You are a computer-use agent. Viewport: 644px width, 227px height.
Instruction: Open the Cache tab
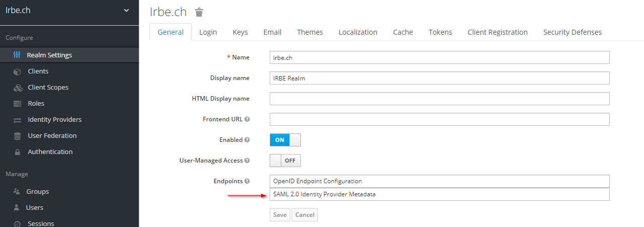(x=403, y=32)
